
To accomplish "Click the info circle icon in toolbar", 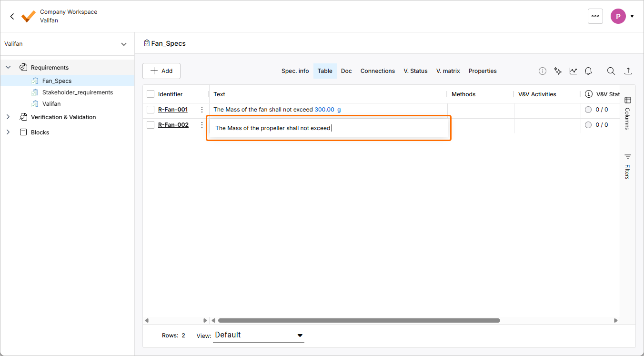I will (x=543, y=71).
